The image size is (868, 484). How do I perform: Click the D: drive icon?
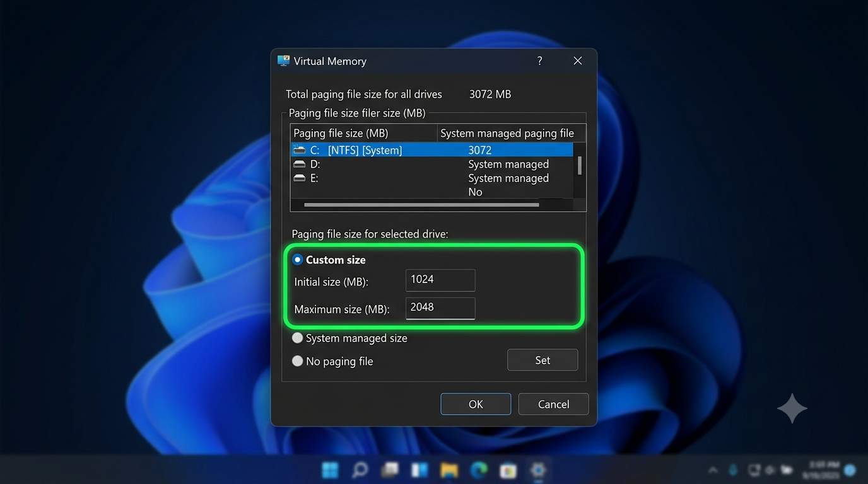pos(299,164)
